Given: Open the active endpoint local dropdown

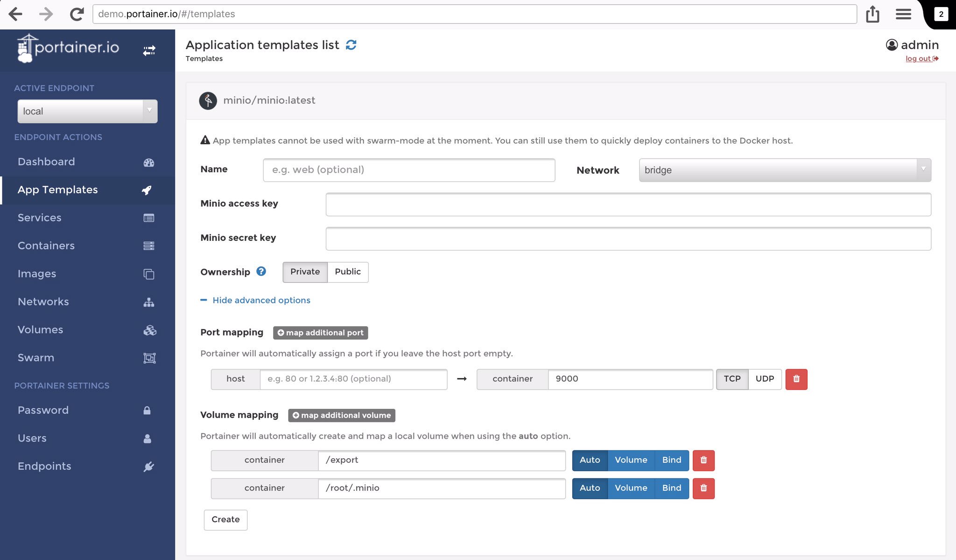Looking at the screenshot, I should pos(87,111).
